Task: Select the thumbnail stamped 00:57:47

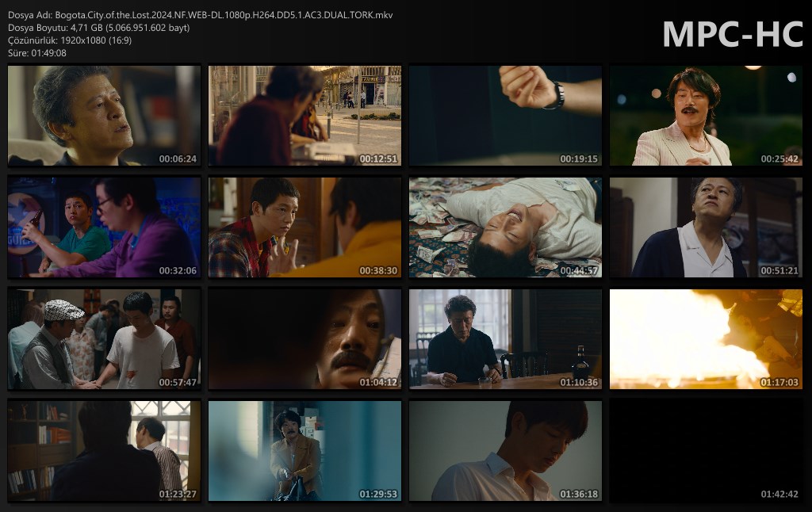Action: (104, 339)
